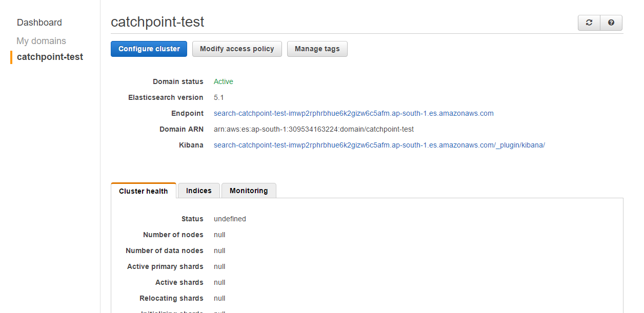Click the Domain ARN value text
This screenshot has width=644, height=313.
[313, 129]
